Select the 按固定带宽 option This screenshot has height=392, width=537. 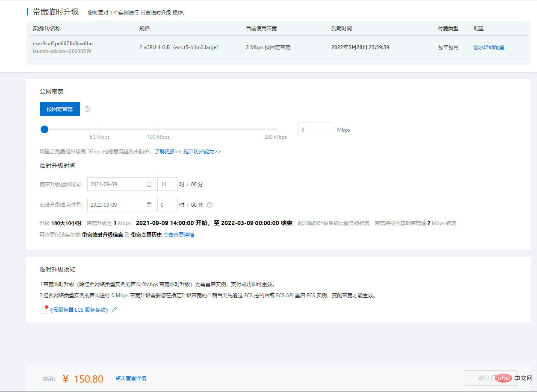pyautogui.click(x=60, y=109)
